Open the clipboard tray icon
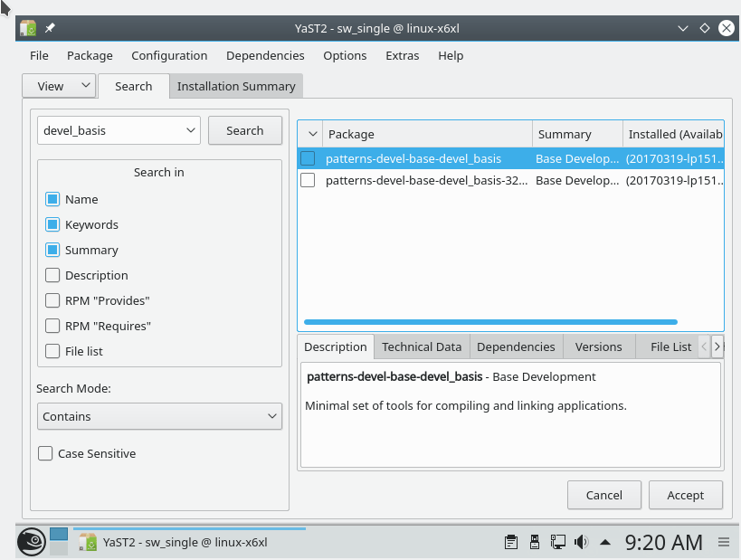741x560 pixels. coord(511,542)
